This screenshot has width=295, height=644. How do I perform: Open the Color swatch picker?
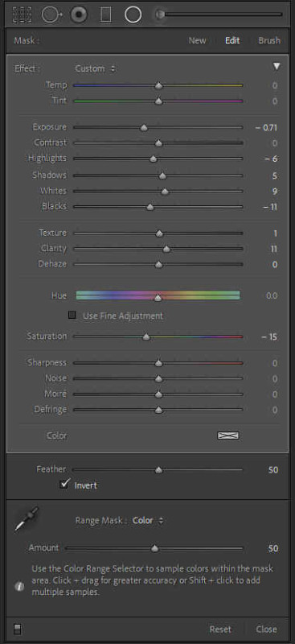(x=228, y=436)
